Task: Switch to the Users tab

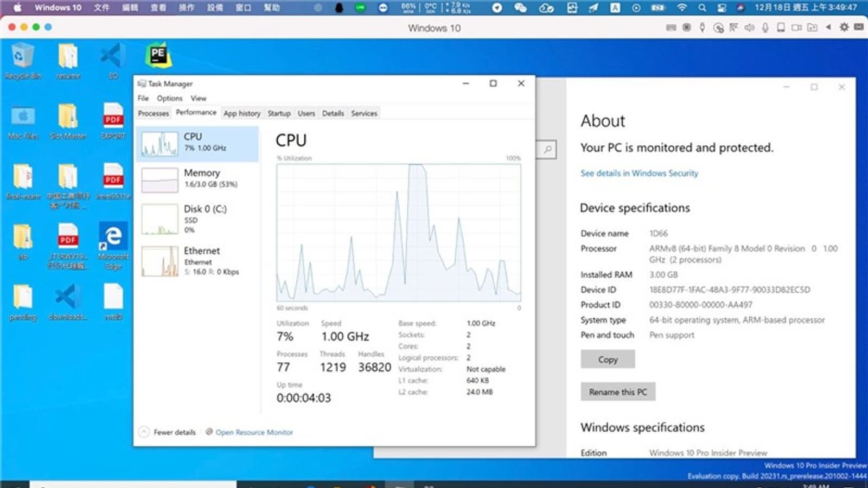Action: point(306,113)
